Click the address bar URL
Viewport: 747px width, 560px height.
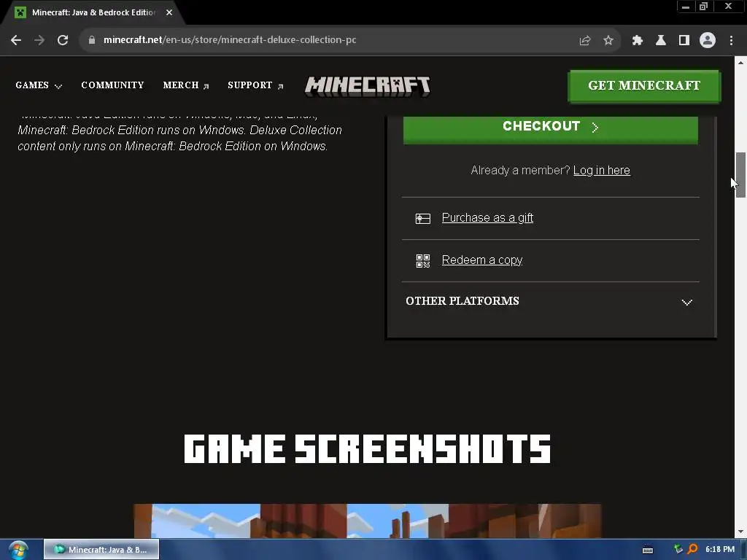pos(230,40)
